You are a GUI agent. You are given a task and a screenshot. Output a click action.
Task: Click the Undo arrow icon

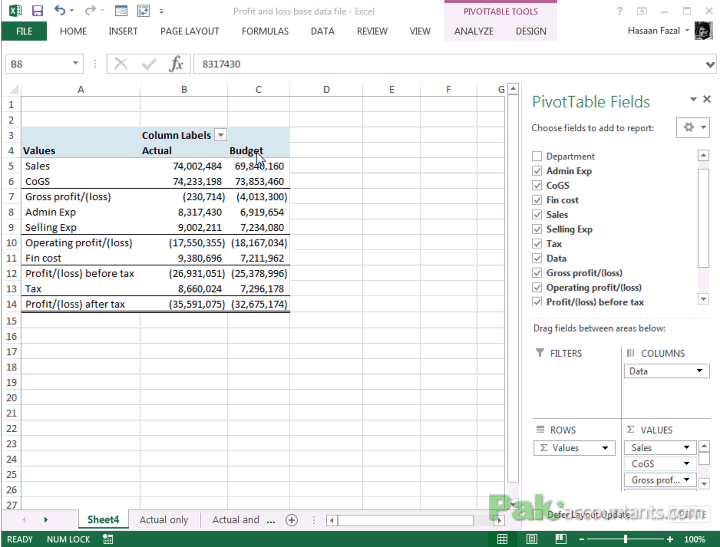coord(60,10)
